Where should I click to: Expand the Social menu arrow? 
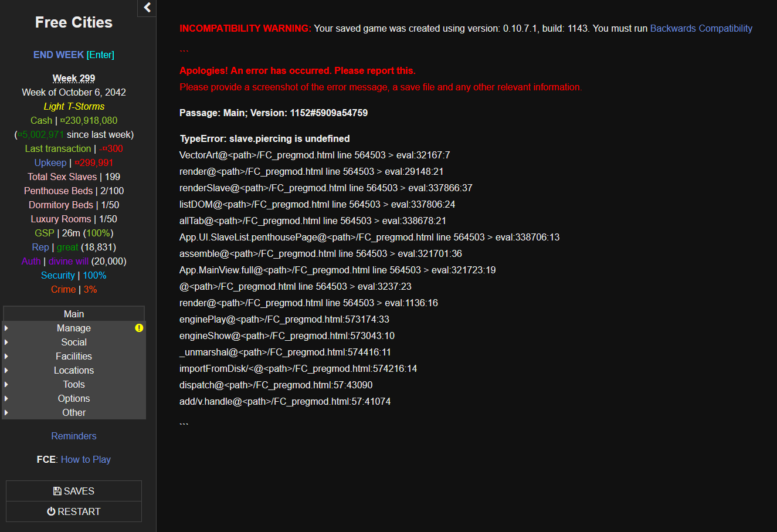tap(6, 342)
